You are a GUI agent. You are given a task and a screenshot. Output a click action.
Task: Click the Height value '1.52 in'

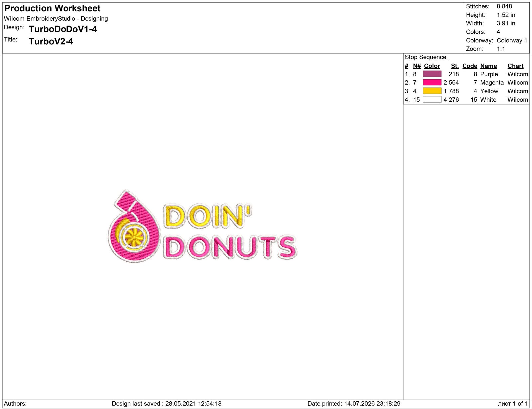click(x=506, y=15)
